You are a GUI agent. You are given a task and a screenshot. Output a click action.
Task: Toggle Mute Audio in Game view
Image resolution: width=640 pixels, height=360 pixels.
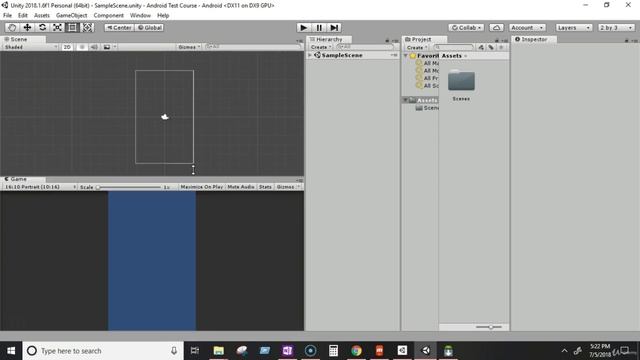(x=241, y=187)
